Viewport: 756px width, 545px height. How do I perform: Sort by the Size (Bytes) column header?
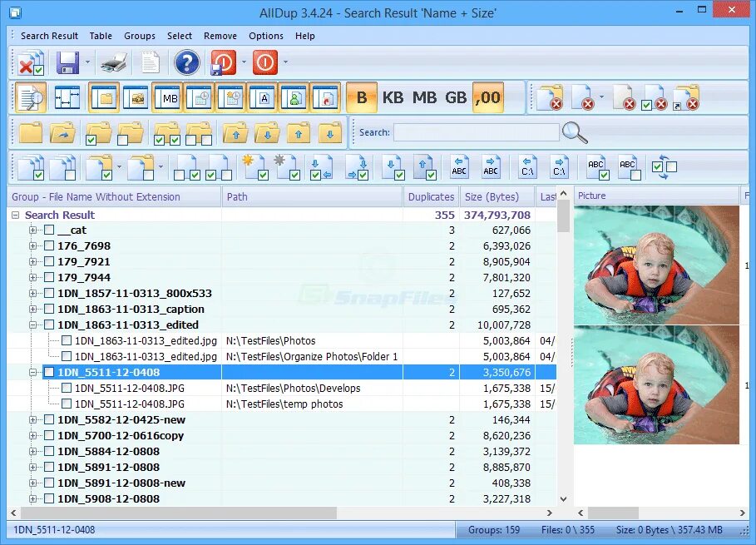497,196
